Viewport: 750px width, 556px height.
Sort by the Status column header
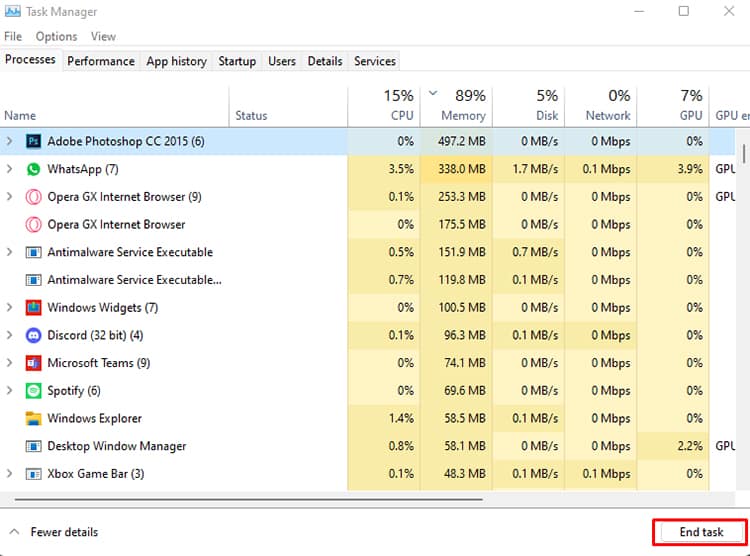coord(288,106)
